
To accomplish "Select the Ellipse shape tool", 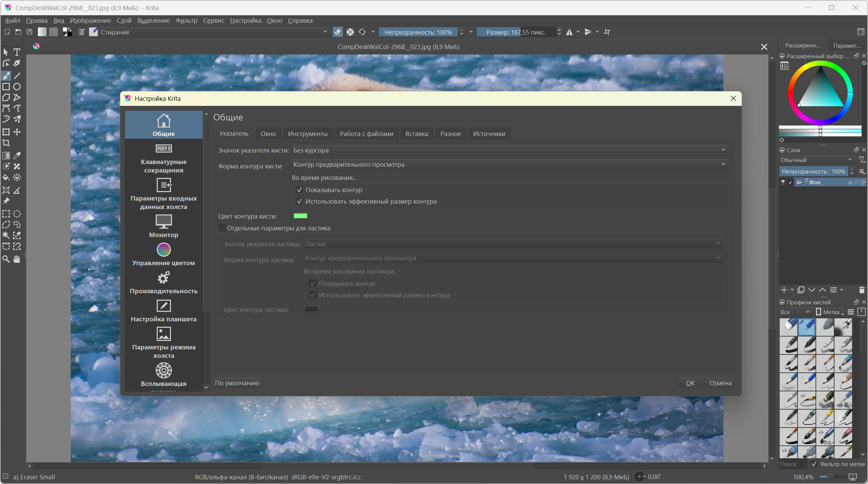I will pos(17,87).
